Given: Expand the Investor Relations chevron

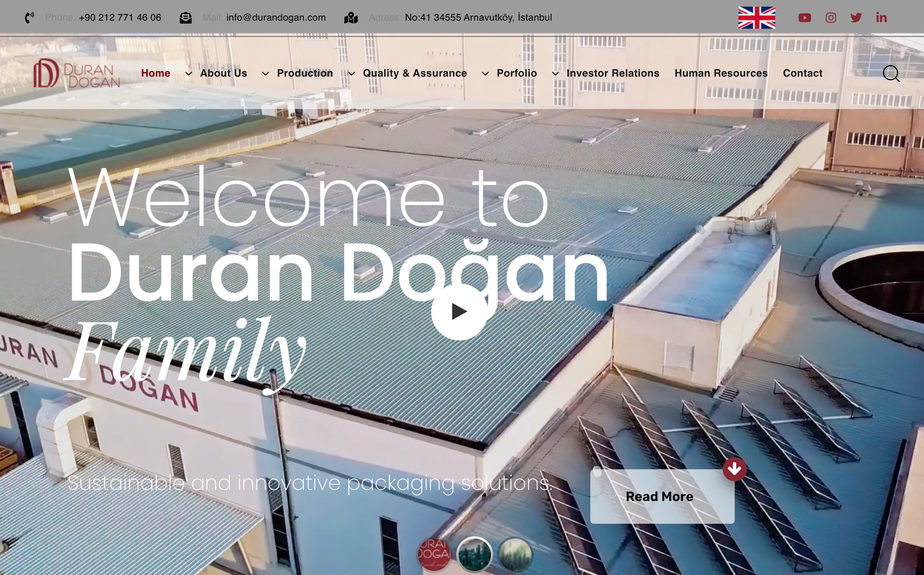Looking at the screenshot, I should 555,74.
